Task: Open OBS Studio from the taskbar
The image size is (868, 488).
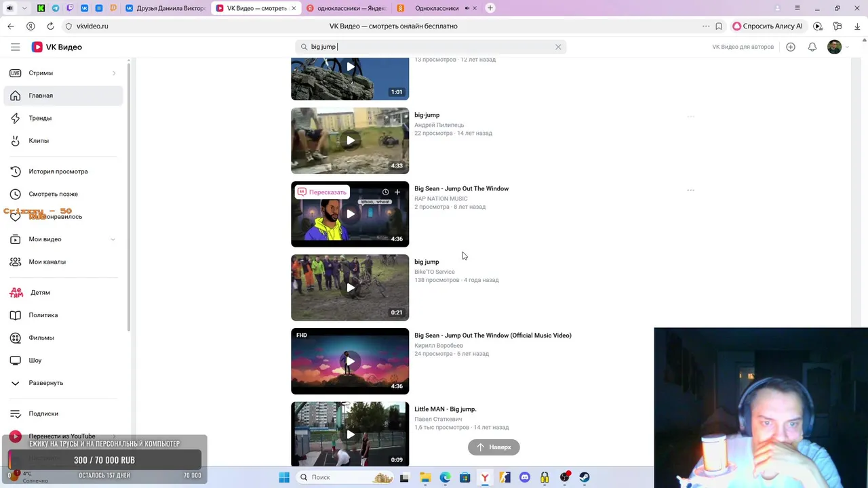Action: coord(564,477)
